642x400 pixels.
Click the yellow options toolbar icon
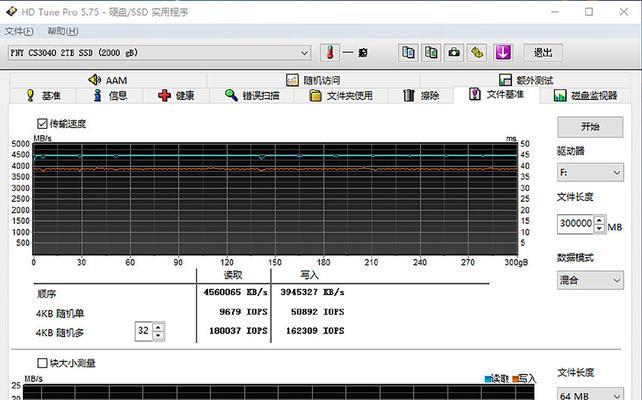click(477, 52)
